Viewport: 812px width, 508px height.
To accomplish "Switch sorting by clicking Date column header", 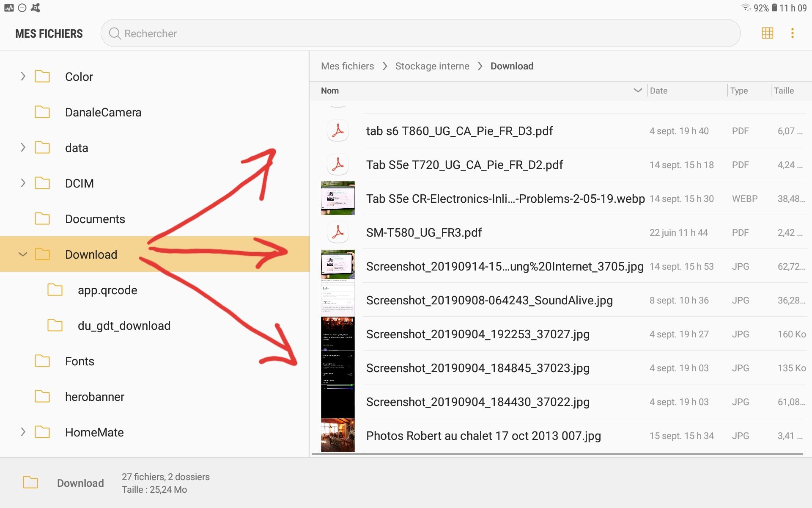I will click(x=659, y=90).
